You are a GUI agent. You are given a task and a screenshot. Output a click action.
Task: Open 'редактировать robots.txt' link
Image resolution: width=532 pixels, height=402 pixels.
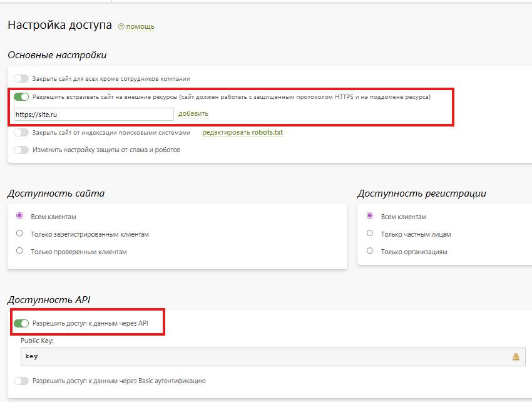(x=242, y=133)
